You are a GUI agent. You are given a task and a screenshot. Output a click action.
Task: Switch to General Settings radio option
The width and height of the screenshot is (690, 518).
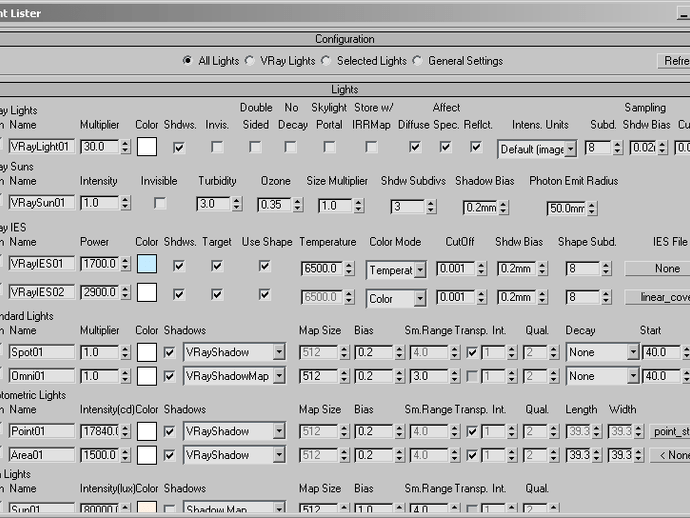417,61
